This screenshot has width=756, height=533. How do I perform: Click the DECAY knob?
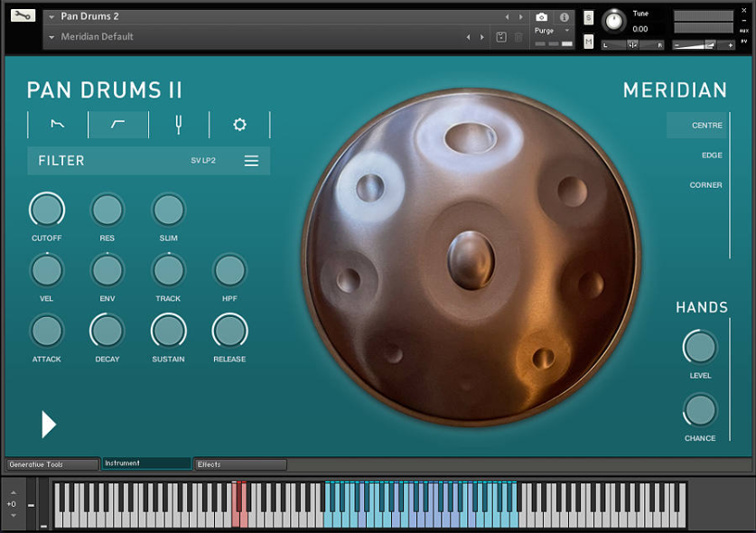107,331
